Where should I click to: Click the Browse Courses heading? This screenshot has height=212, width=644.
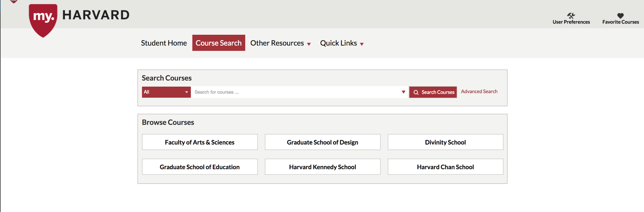click(168, 122)
